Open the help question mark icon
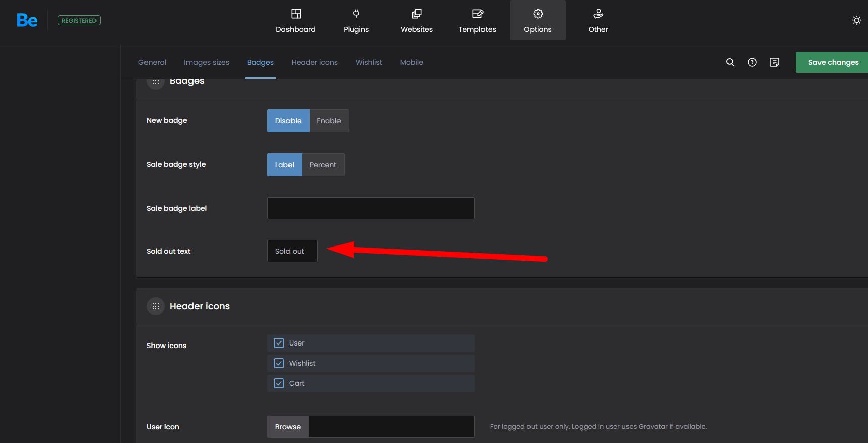Image resolution: width=868 pixels, height=443 pixels. [x=752, y=62]
